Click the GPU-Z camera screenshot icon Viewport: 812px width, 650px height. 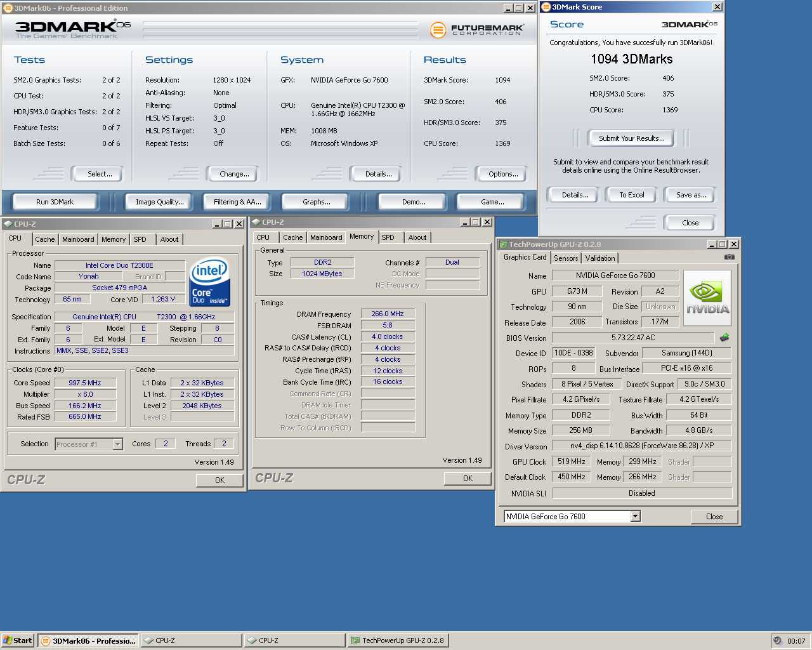pyautogui.click(x=730, y=257)
